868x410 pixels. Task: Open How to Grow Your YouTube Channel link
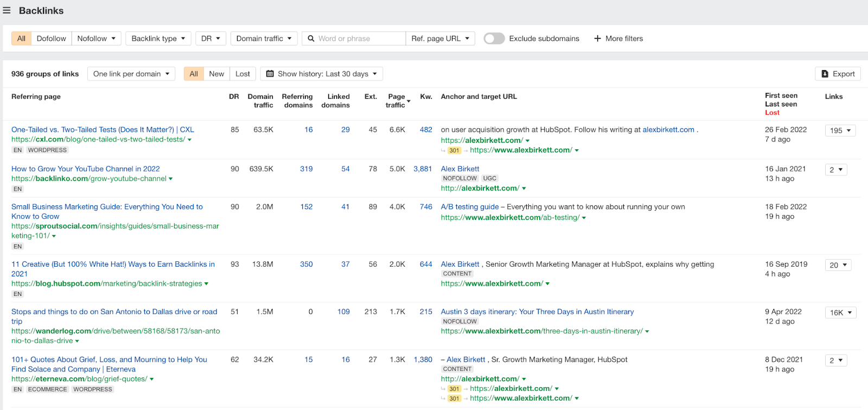pyautogui.click(x=86, y=169)
